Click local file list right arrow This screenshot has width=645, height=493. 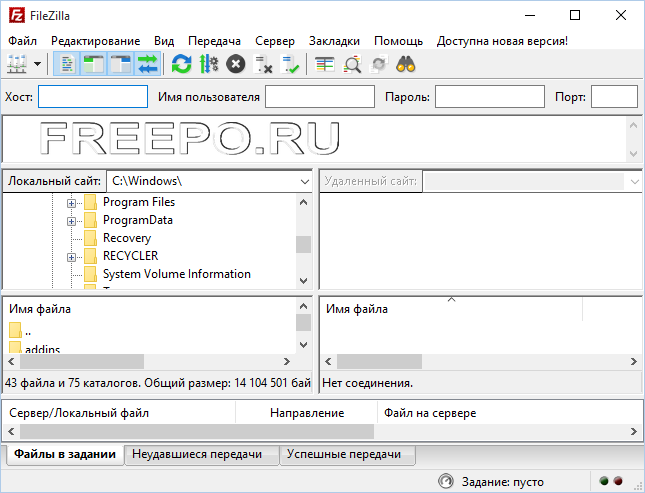pos(287,362)
